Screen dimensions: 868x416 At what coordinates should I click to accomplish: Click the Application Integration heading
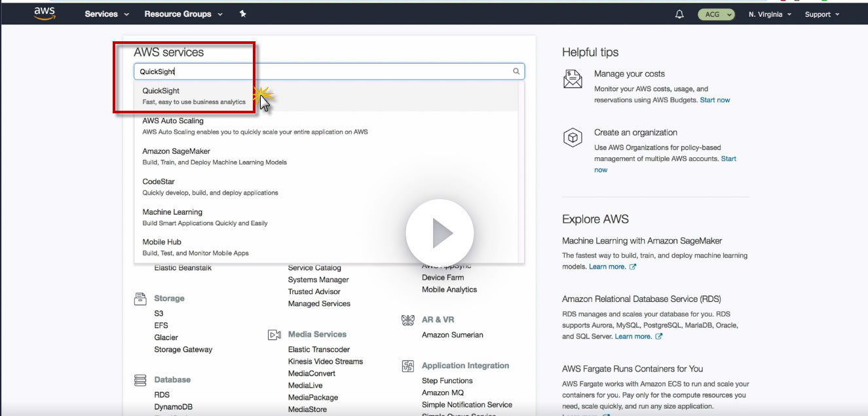[x=465, y=366]
